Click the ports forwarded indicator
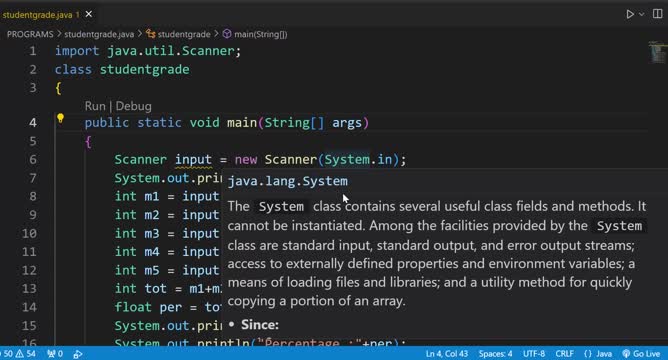Screen dimensions: 668x360 pos(55,354)
